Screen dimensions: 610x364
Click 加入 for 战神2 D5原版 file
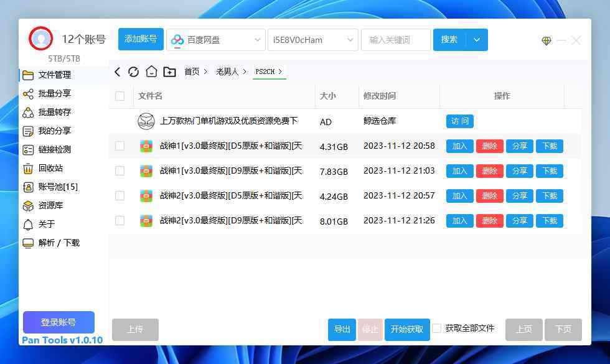(460, 196)
